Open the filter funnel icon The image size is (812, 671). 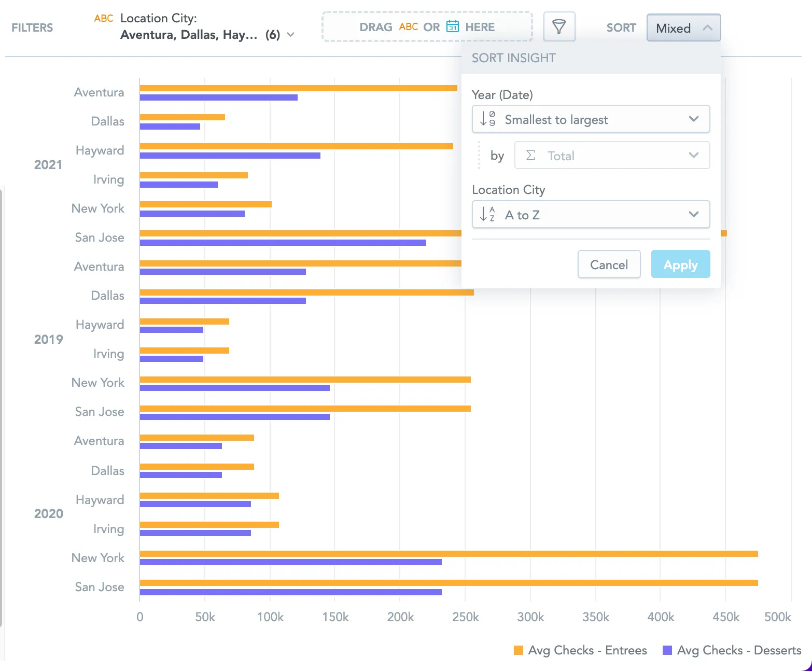click(x=559, y=26)
